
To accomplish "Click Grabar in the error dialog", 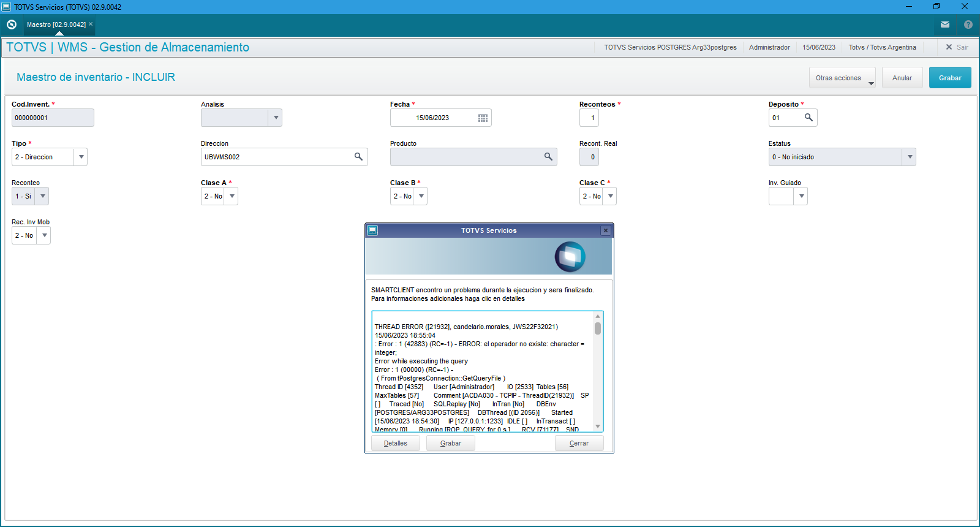I will 451,443.
